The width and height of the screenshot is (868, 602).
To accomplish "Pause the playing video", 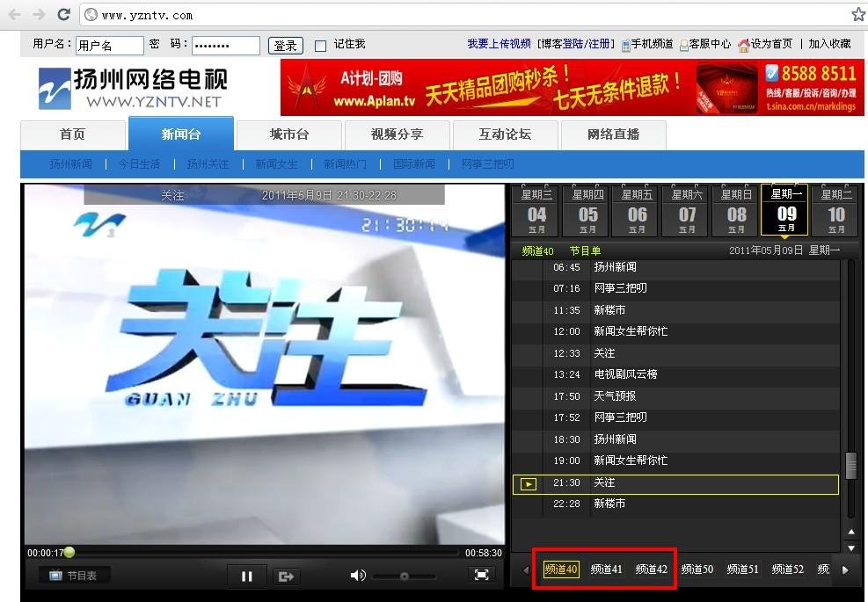I will pos(247,576).
